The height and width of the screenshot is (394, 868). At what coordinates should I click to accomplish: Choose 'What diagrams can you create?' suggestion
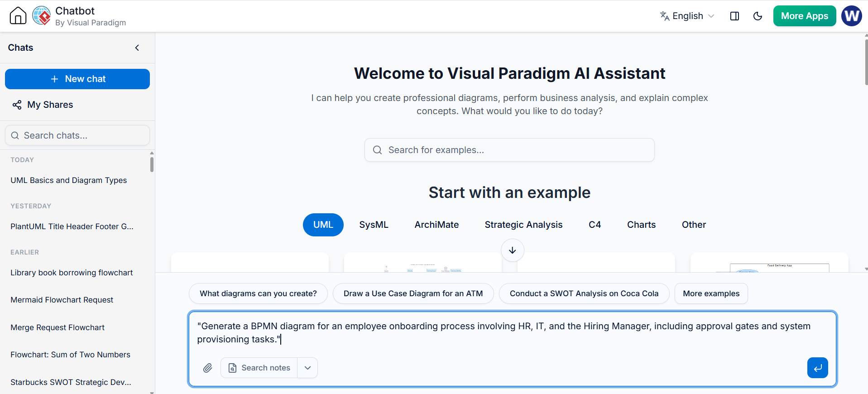pyautogui.click(x=258, y=293)
